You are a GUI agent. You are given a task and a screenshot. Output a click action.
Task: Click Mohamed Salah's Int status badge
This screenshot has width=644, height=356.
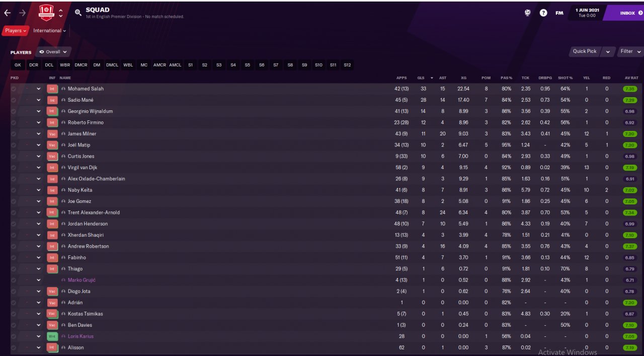click(52, 89)
